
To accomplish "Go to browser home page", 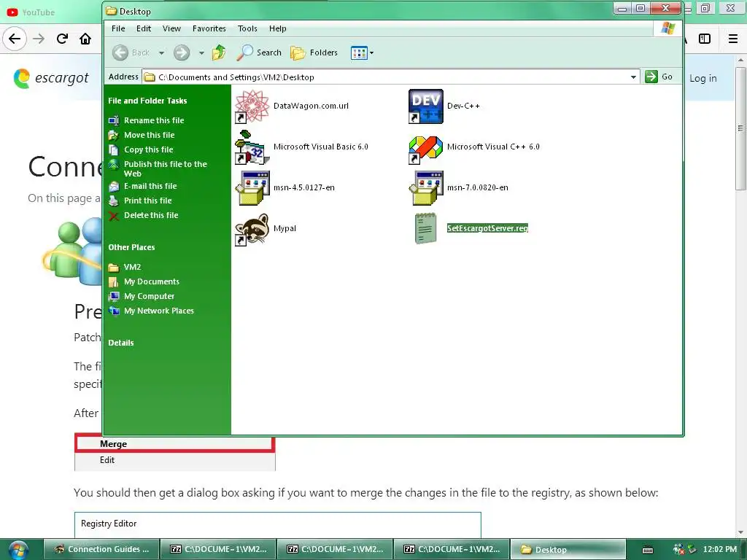I will point(85,39).
